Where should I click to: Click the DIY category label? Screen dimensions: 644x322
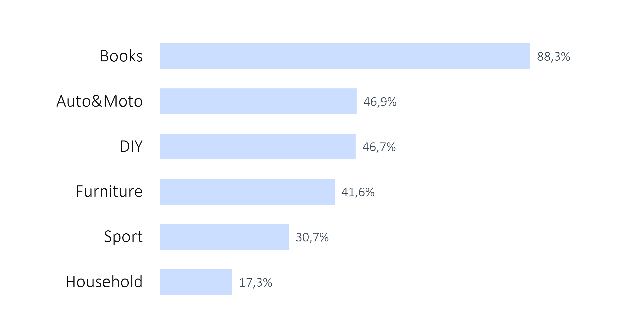coord(131,147)
